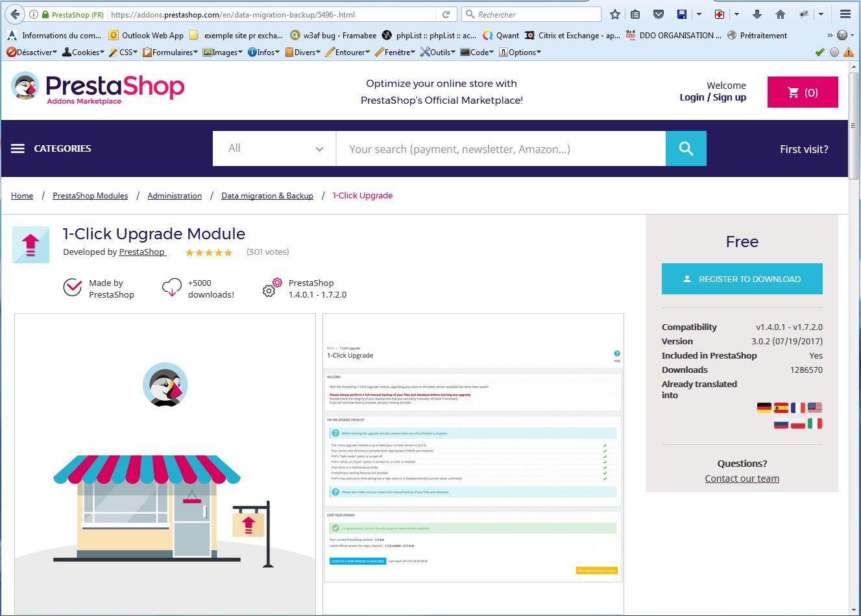Click the "Data migration & Backup" breadcrumb
861x616 pixels.
tap(267, 196)
